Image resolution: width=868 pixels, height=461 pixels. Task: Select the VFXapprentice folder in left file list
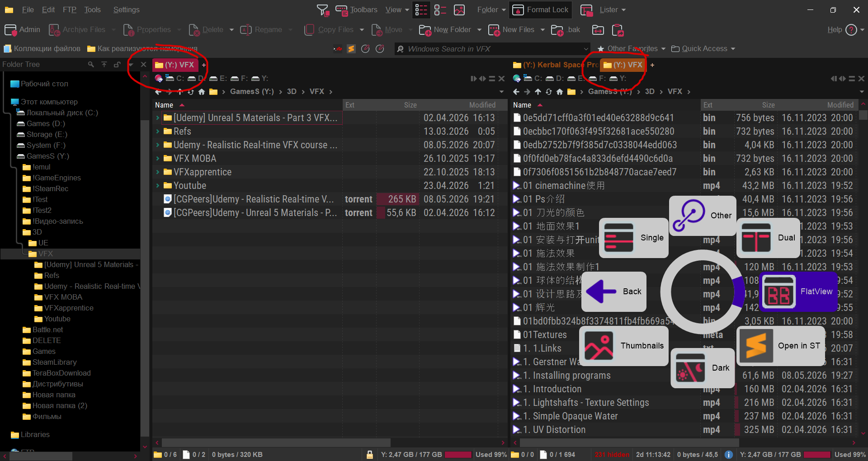[202, 172]
